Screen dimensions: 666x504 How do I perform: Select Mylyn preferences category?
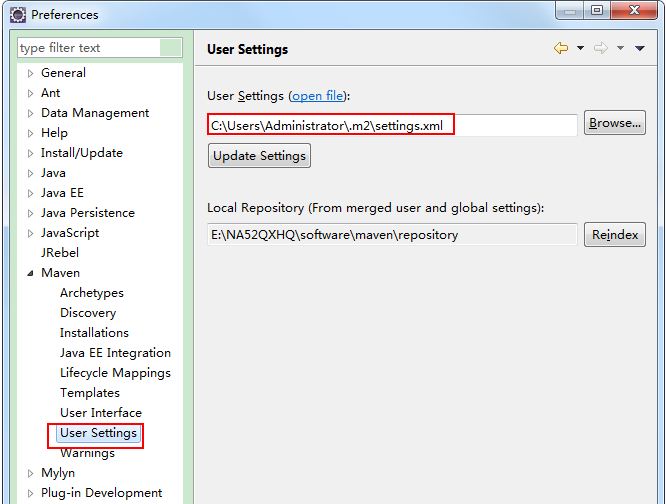point(58,473)
